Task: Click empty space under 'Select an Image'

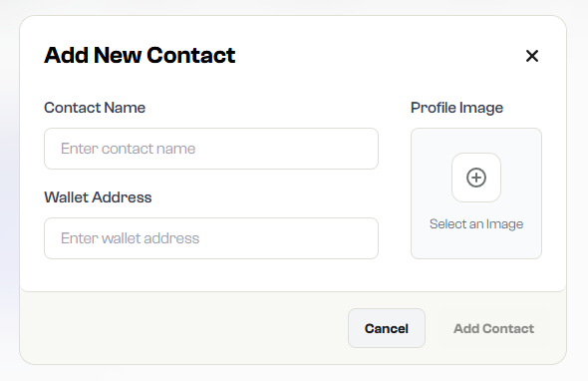Action: [476, 244]
